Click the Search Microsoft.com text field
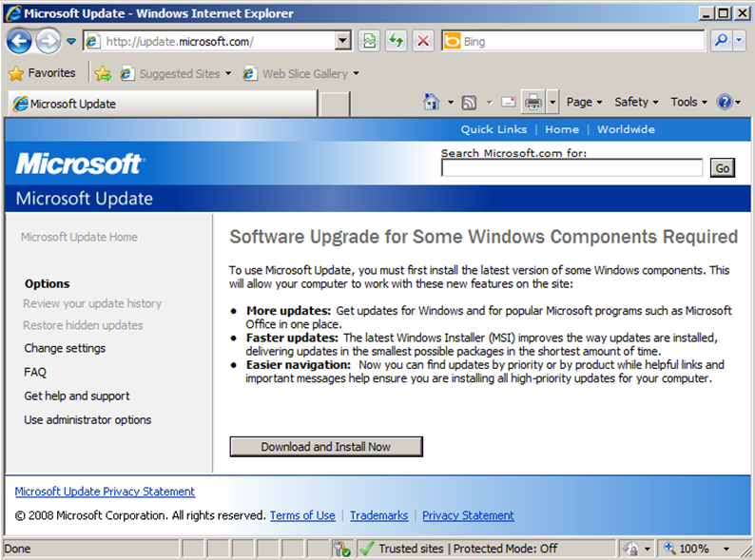Image resolution: width=755 pixels, height=560 pixels. (x=572, y=168)
